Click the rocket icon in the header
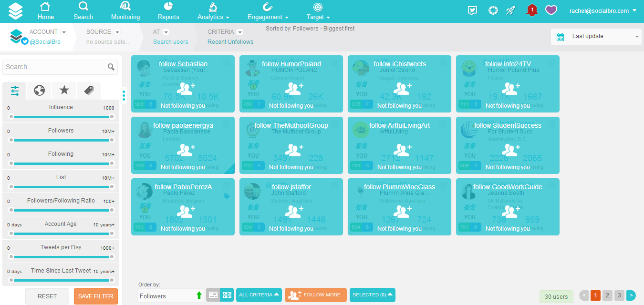This screenshot has height=305, width=644. (x=510, y=10)
